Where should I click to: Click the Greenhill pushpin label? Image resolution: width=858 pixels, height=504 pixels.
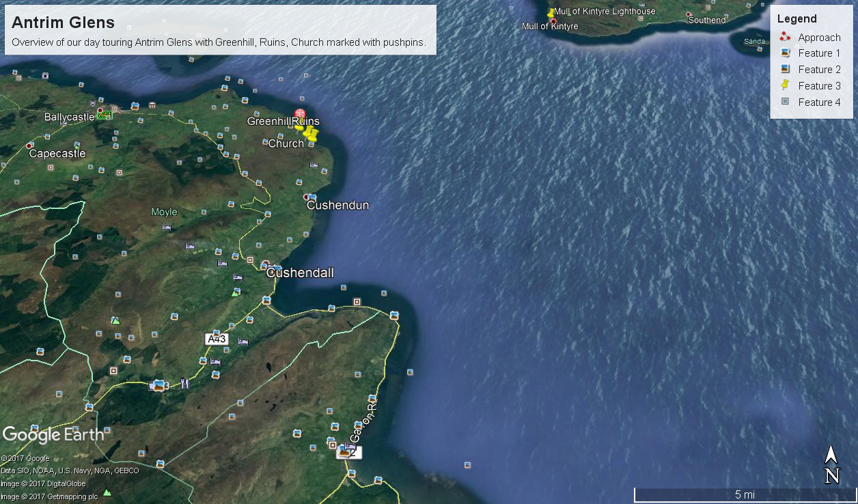(x=268, y=121)
